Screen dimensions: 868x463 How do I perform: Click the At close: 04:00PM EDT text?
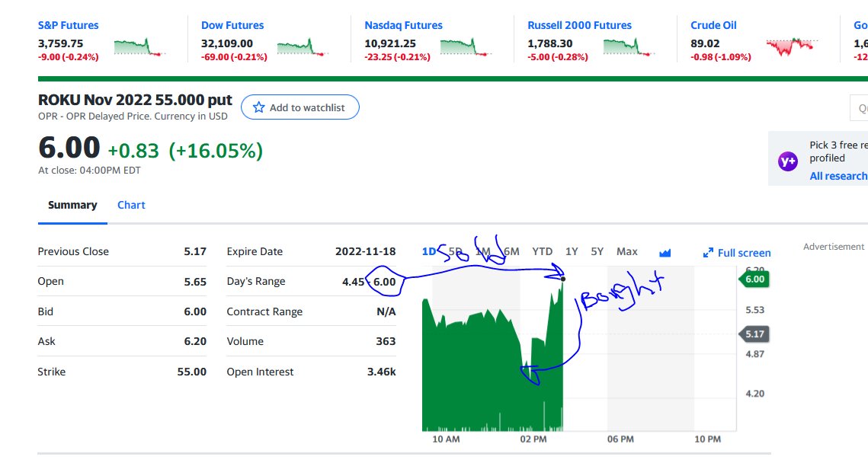(89, 171)
